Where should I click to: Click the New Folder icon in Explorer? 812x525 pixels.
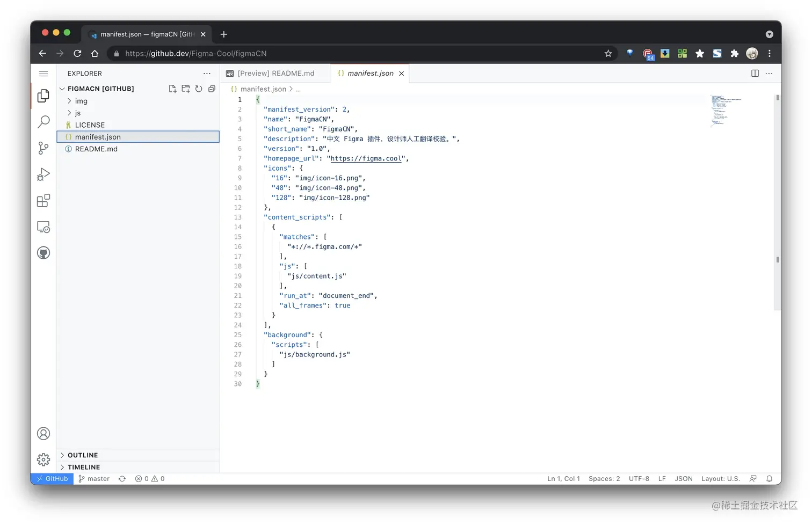click(x=186, y=89)
